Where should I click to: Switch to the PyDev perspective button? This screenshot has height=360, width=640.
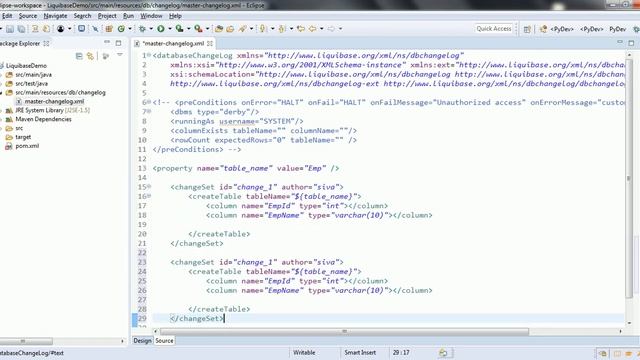(618, 29)
